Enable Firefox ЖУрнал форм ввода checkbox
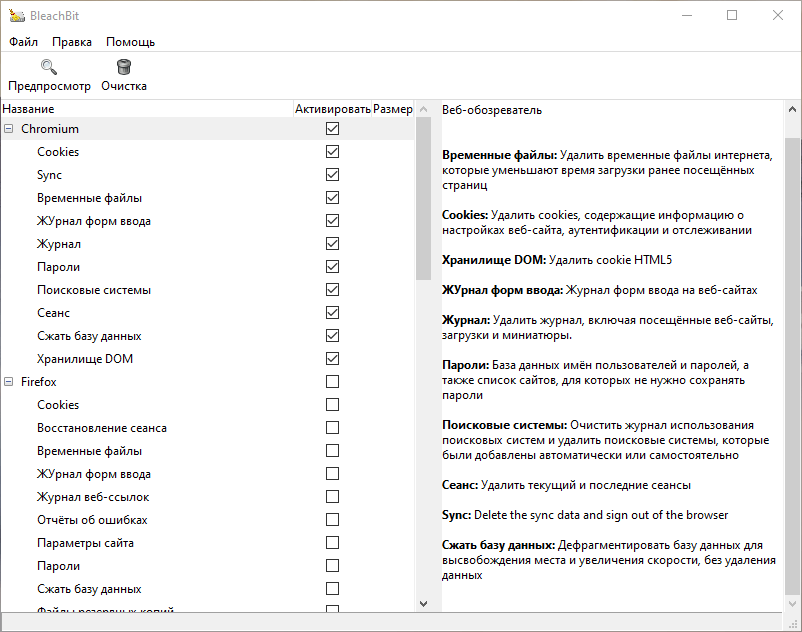Viewport: 802px width, 632px height. pos(332,474)
